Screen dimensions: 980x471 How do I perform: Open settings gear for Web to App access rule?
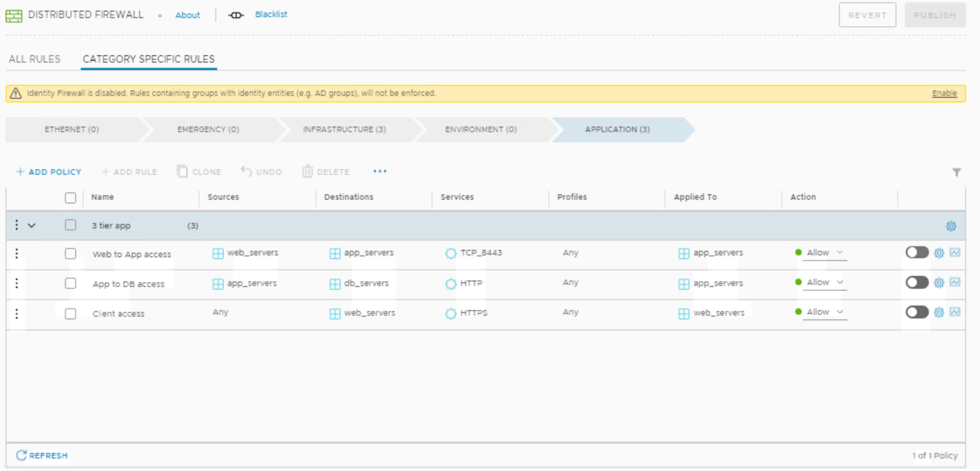click(x=939, y=253)
